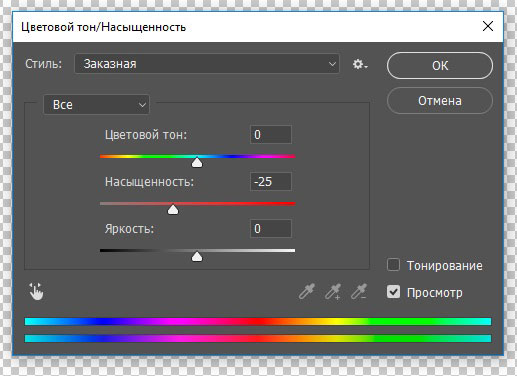Open the Все color range dropdown

pyautogui.click(x=96, y=105)
